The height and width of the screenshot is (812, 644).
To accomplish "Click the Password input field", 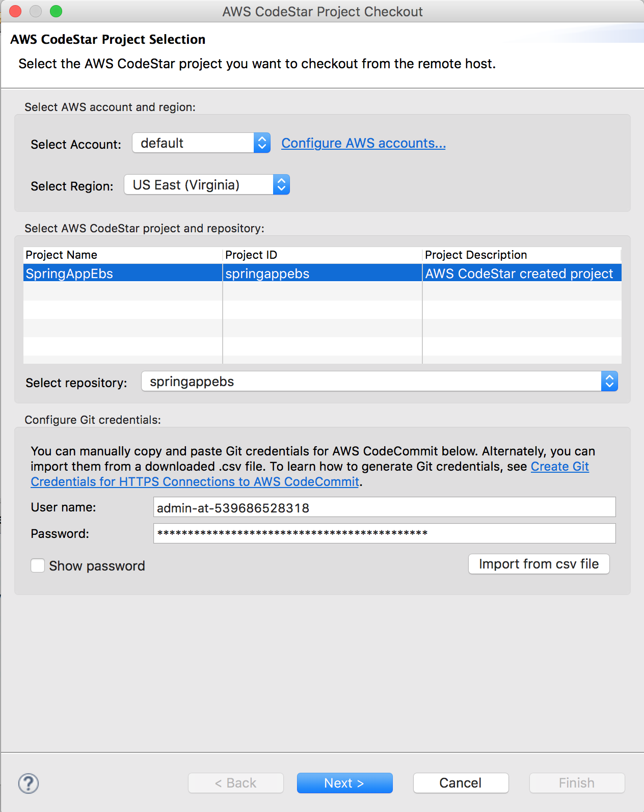I will (384, 533).
